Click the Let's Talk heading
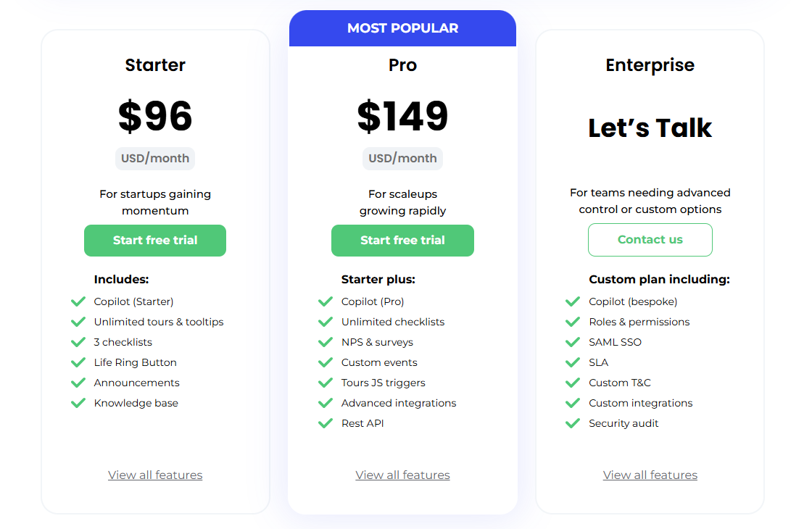Viewport: 812px width, 529px height. click(650, 128)
